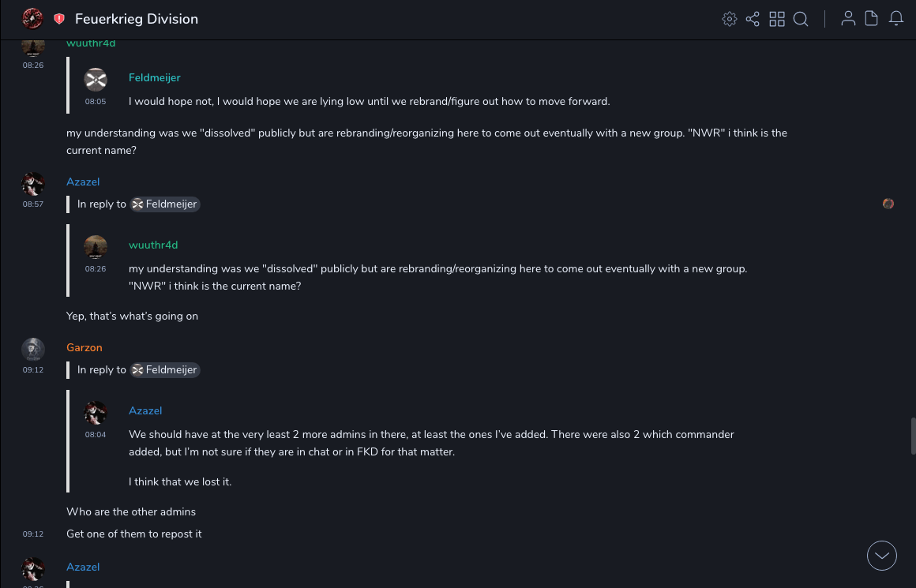Toggle the notifications bell icon
916x588 pixels.
[896, 19]
